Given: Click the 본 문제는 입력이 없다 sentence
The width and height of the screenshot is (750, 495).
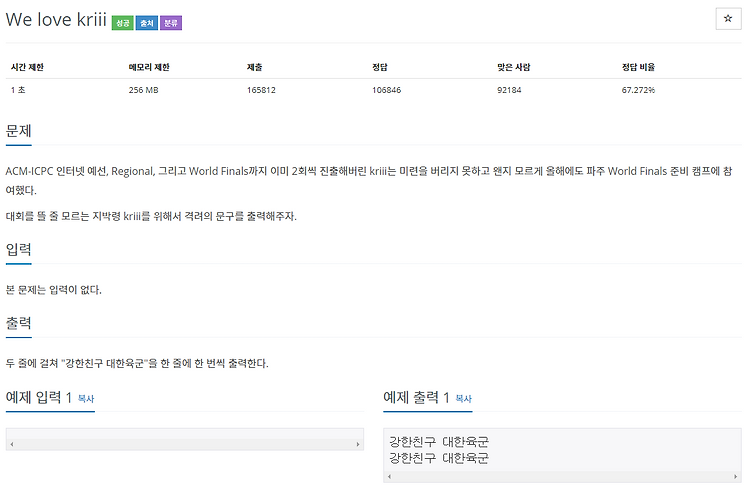Looking at the screenshot, I should [x=54, y=290].
